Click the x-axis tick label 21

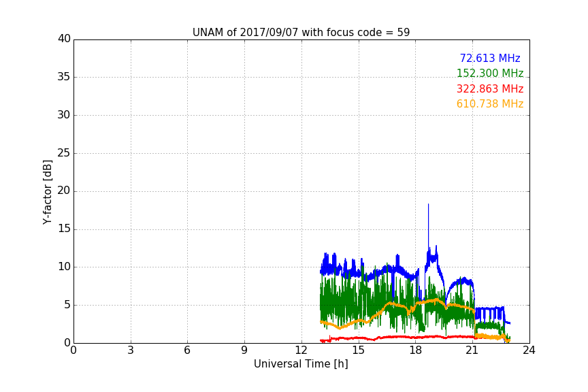point(472,350)
